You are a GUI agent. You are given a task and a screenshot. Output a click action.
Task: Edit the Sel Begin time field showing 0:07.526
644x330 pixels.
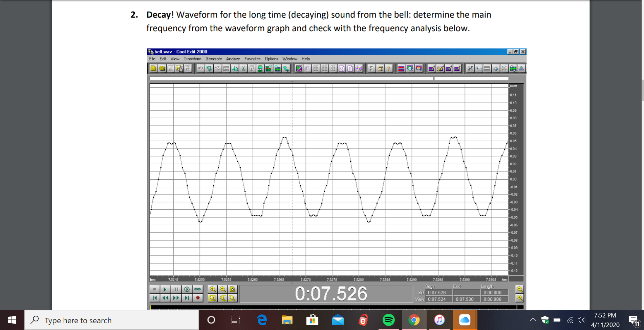tap(439, 292)
